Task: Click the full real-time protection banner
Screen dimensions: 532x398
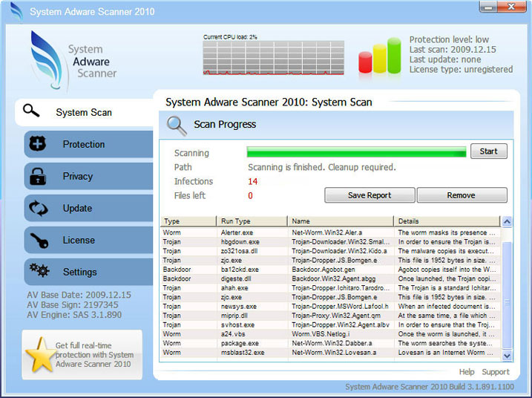Action: pyautogui.click(x=82, y=354)
